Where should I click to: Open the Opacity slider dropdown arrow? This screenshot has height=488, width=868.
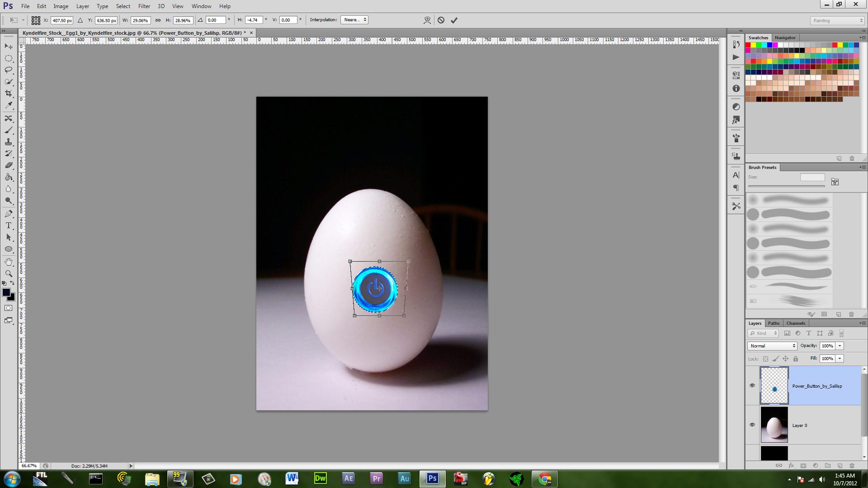[840, 346]
